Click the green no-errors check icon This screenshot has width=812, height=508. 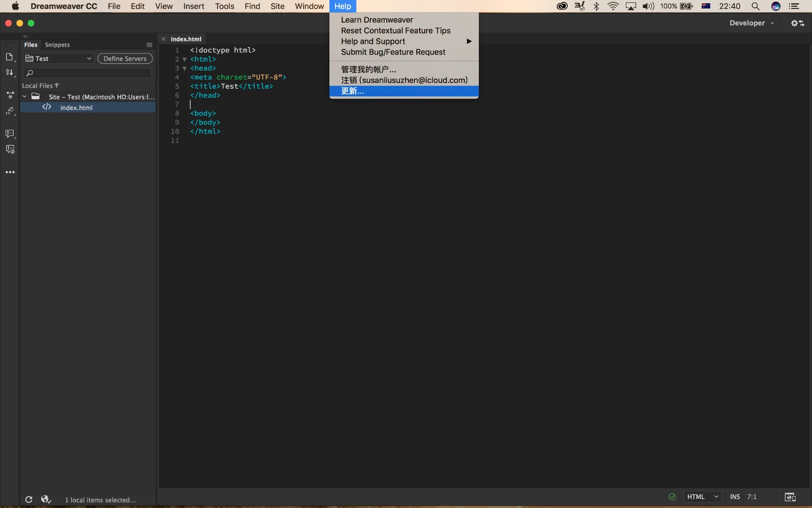tap(672, 497)
